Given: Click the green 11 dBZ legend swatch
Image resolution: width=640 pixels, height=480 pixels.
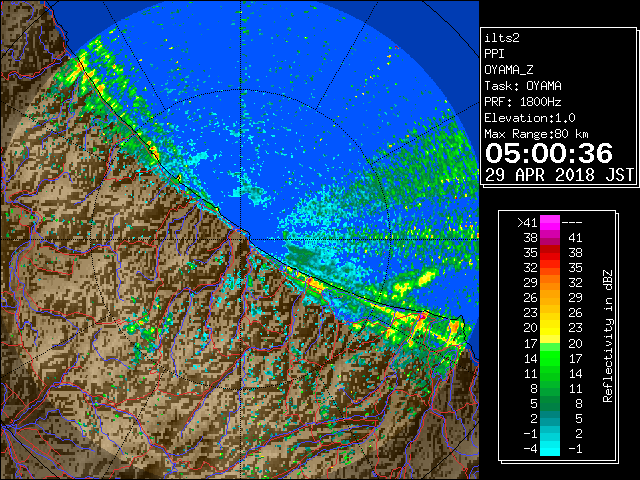Looking at the screenshot, I should click(x=550, y=373).
